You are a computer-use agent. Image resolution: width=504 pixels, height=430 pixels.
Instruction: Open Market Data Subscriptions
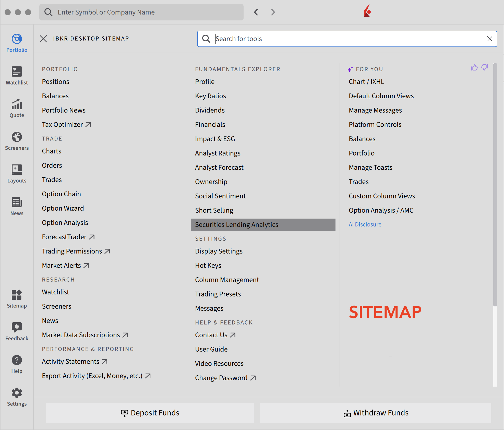(81, 335)
